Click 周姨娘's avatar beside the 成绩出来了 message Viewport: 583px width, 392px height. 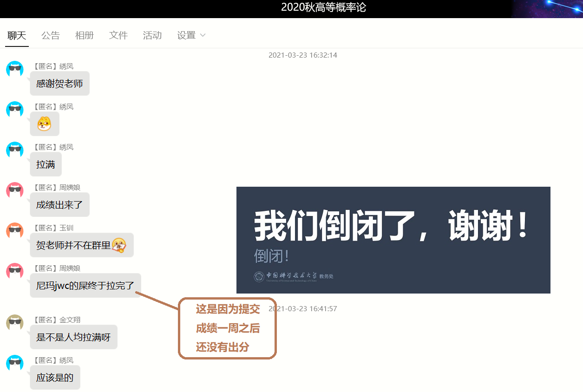(x=15, y=190)
